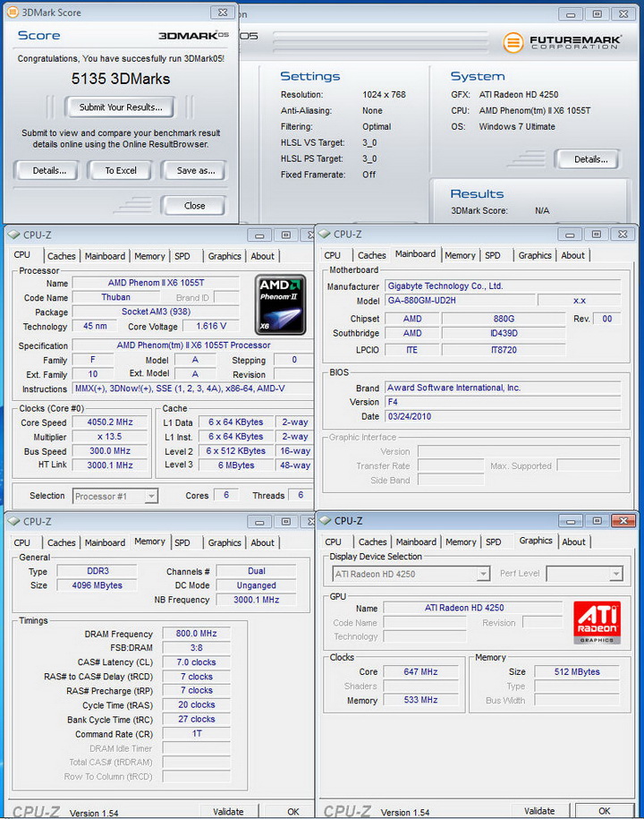Image resolution: width=644 pixels, height=819 pixels.
Task: Minimize the 3DMark05 main window
Action: point(571,14)
